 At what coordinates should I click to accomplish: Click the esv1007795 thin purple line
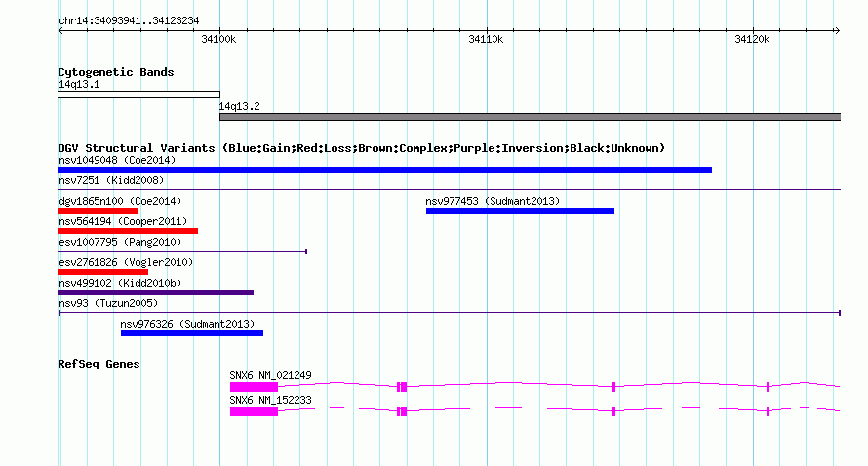point(182,252)
